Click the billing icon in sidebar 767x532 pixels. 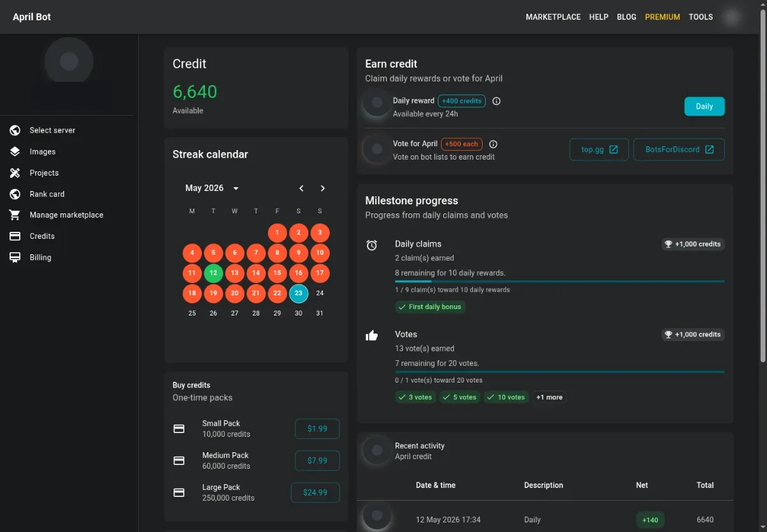tap(15, 257)
